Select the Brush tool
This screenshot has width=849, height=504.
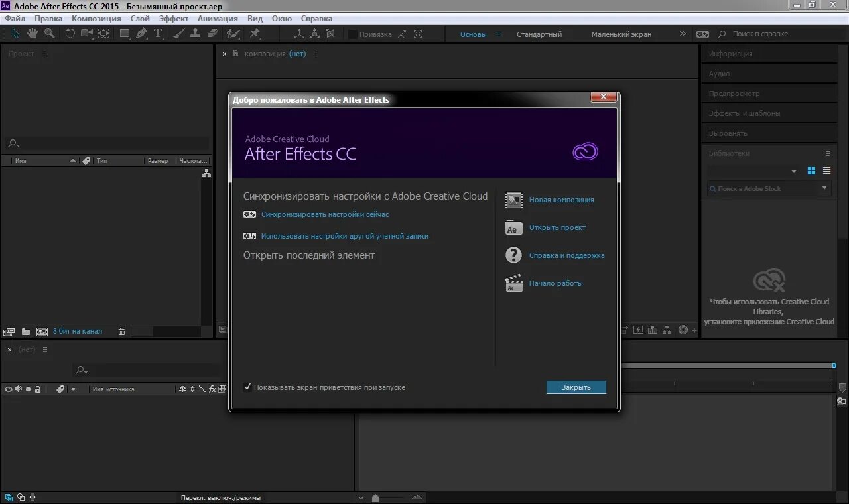(180, 34)
